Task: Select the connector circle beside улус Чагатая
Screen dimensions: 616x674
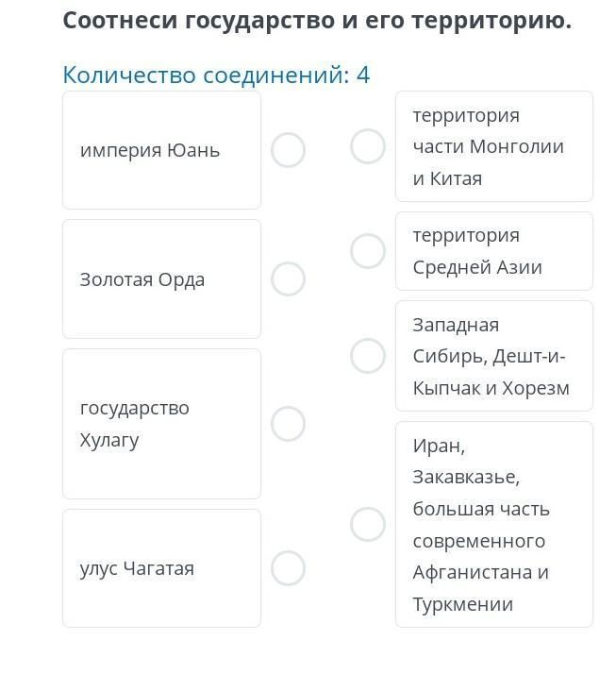Action: point(288,568)
